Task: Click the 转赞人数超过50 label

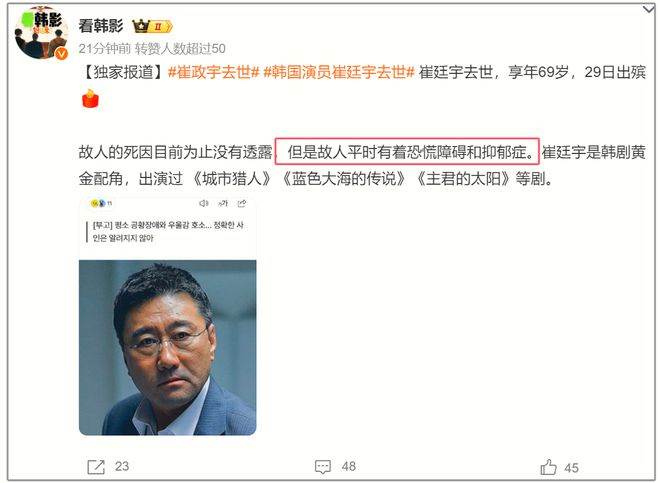Action: coord(180,49)
